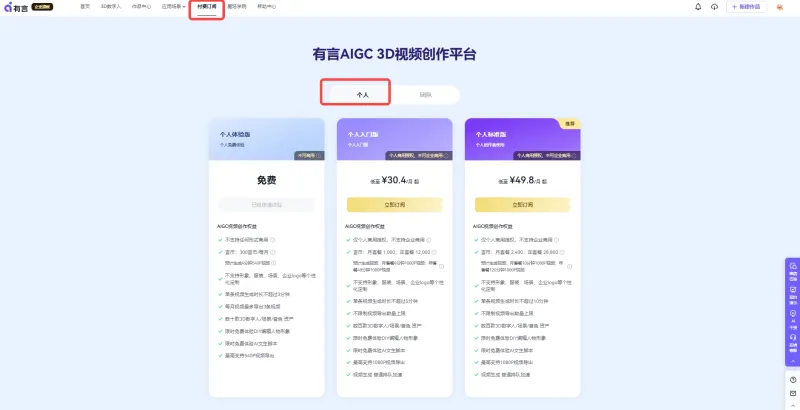This screenshot has width=800, height=410.
Task: Open 作品中心 in the top navigation
Action: (141, 7)
